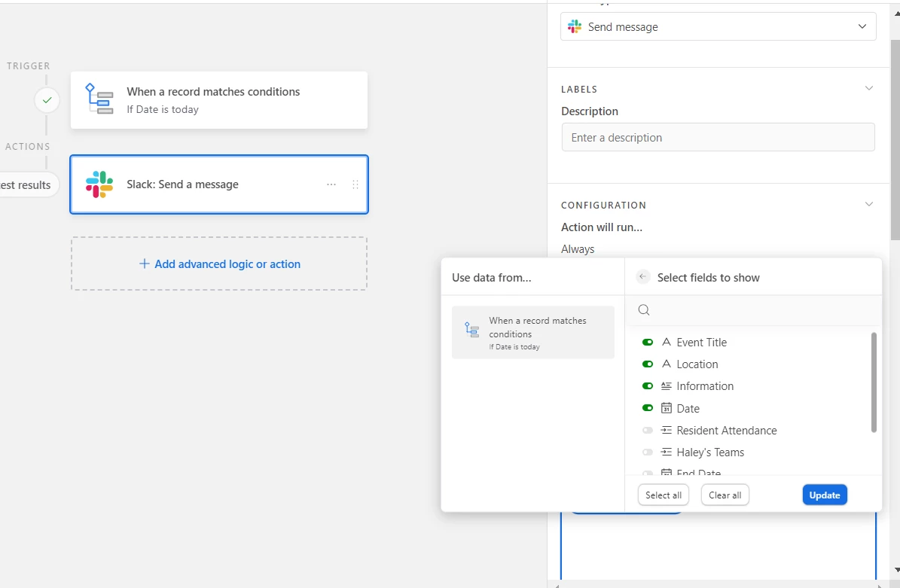Select the trigger step card

[218, 100]
